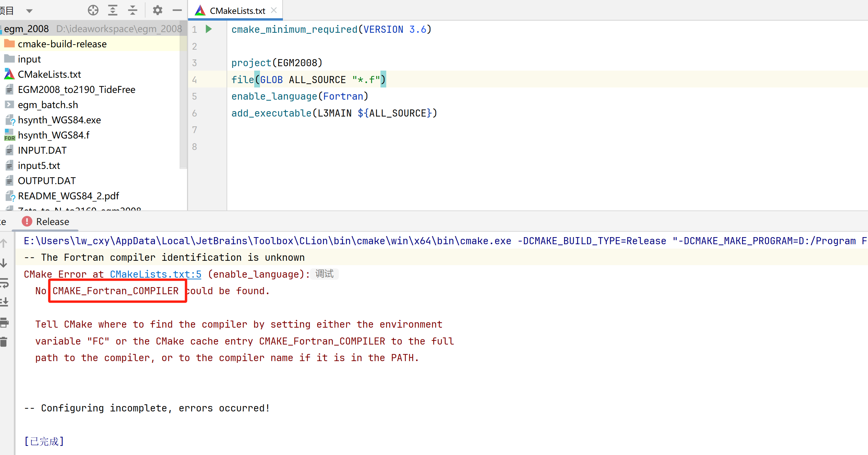This screenshot has width=868, height=455.
Task: Click the locate/select opened file icon
Action: coord(93,10)
